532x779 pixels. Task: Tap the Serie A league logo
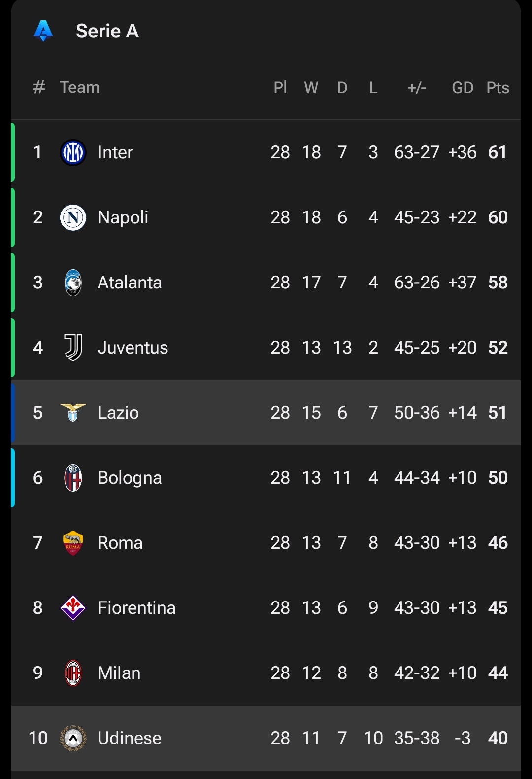tap(43, 31)
